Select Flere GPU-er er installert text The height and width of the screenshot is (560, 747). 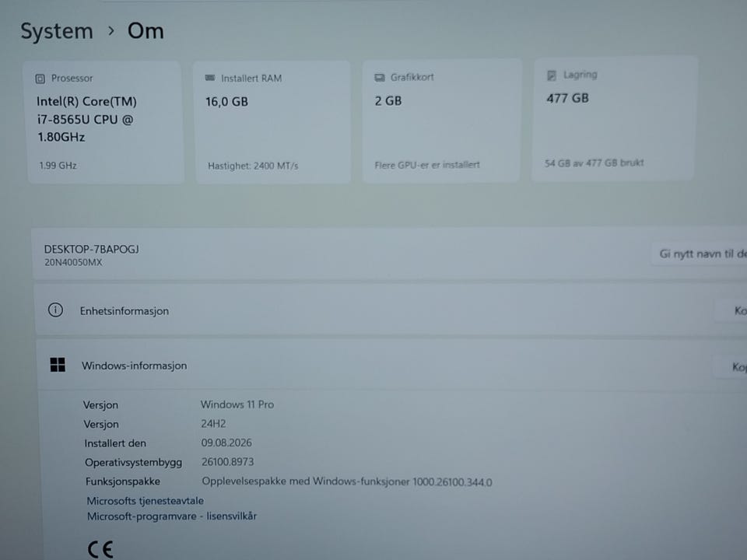[x=427, y=165]
